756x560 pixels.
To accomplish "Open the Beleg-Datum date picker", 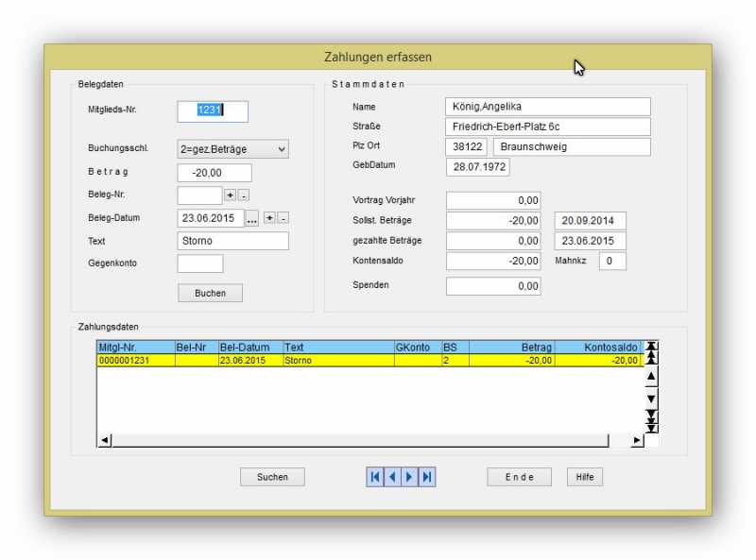I will click(x=251, y=218).
